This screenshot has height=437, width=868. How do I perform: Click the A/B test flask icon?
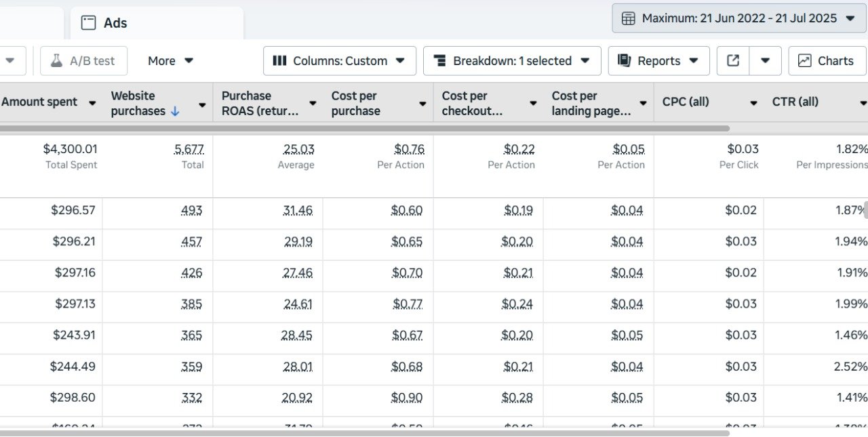click(x=56, y=61)
